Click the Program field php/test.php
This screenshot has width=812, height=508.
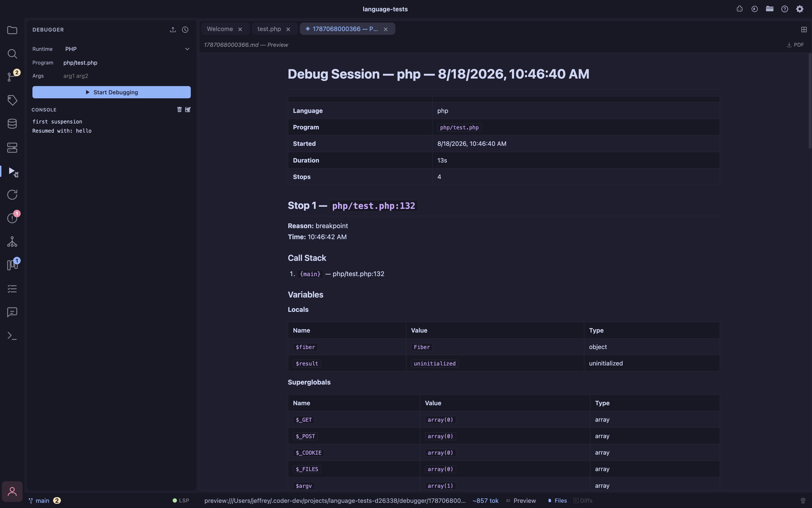tap(127, 63)
